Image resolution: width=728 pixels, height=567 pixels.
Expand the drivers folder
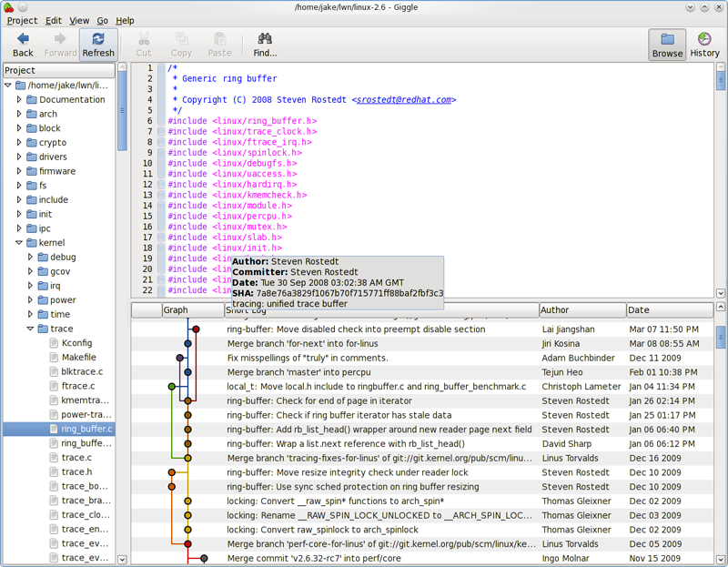pos(19,157)
